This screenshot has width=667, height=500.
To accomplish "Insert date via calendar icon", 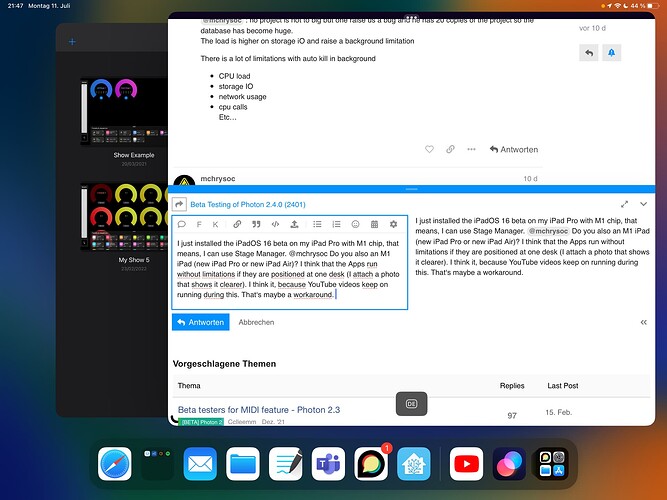I will 374,224.
